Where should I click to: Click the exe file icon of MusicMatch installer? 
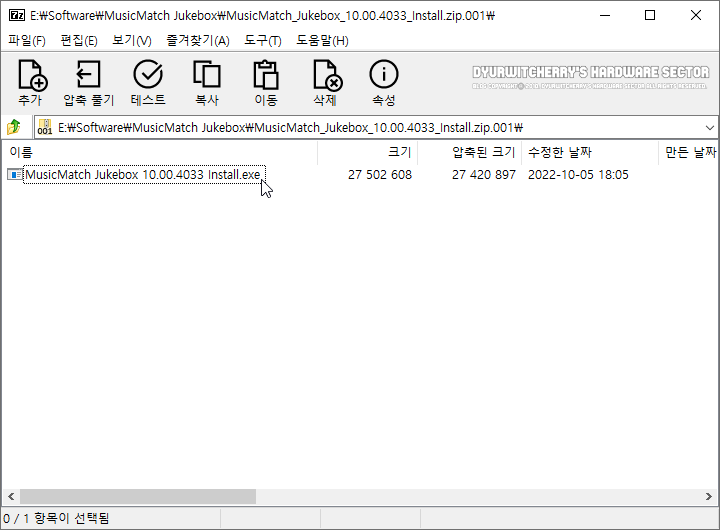pyautogui.click(x=14, y=175)
